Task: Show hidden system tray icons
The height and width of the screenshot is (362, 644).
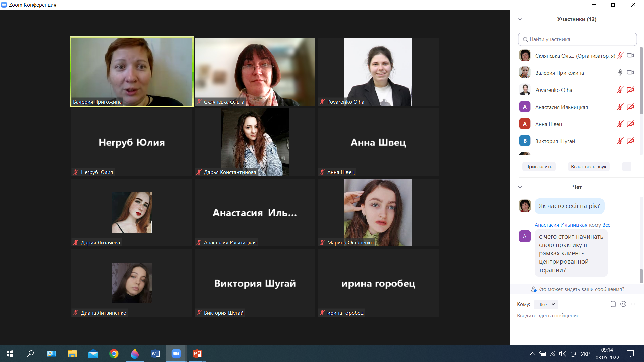Action: [x=532, y=354]
